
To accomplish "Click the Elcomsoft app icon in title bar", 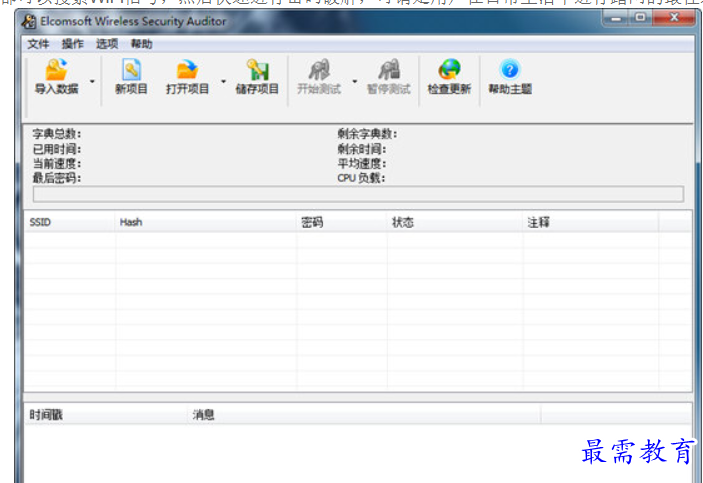I will 29,22.
